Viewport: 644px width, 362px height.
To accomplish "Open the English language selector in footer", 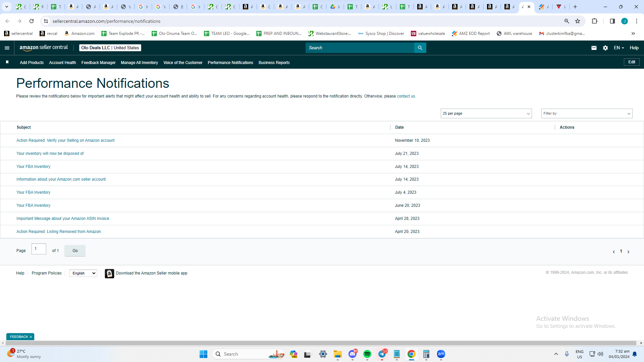I will (x=83, y=274).
